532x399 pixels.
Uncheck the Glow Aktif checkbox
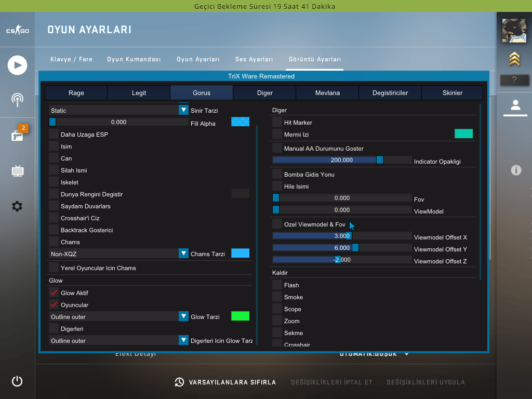click(54, 292)
